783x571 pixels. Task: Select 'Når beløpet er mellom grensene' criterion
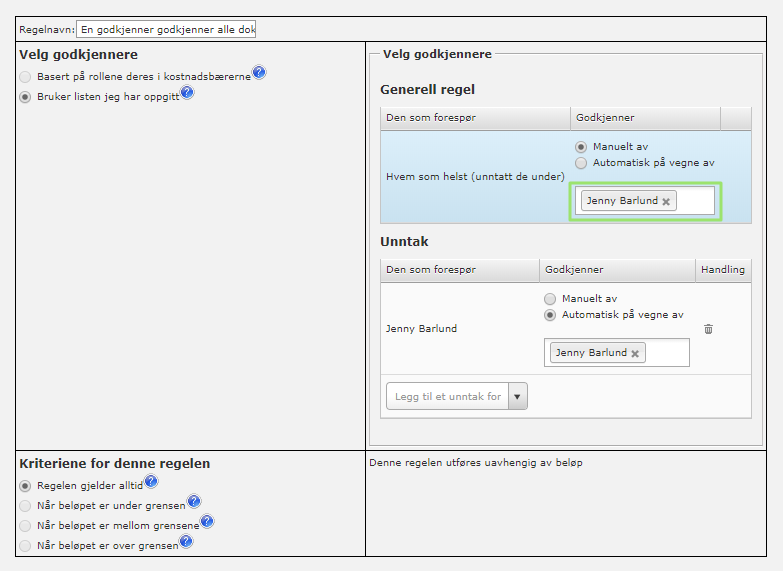tap(25, 526)
